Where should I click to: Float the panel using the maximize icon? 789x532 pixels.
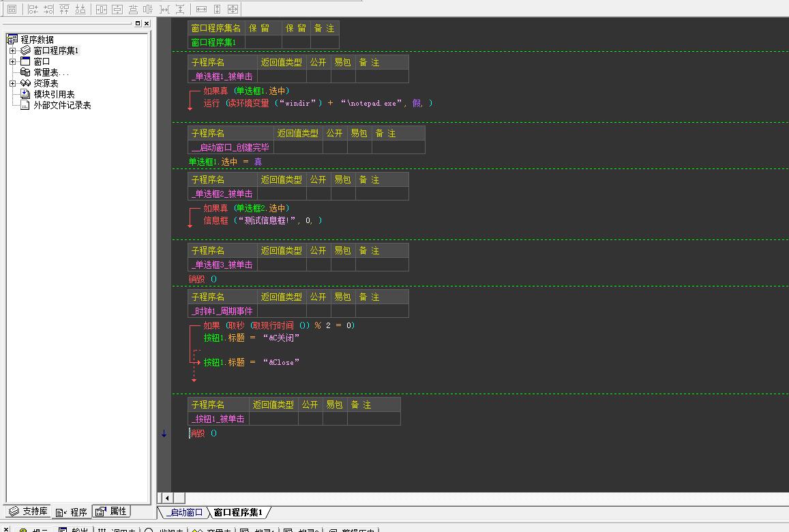[137, 24]
